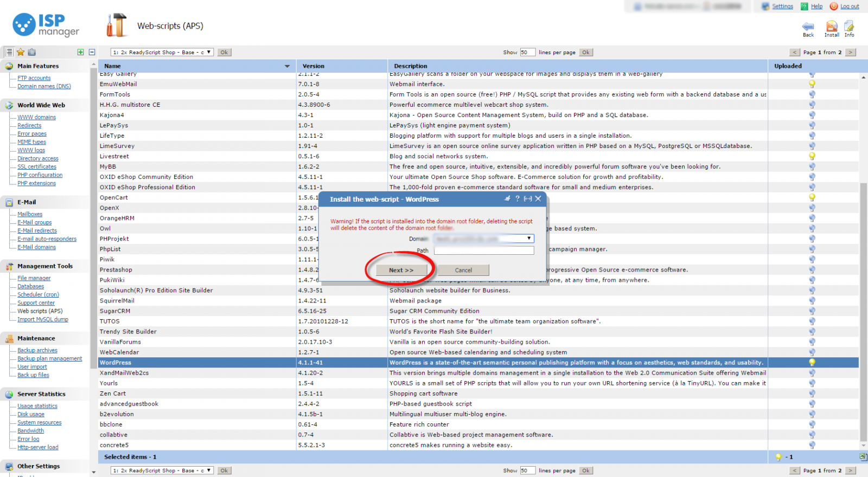Expand all sidebar sections with green plus

tap(80, 52)
